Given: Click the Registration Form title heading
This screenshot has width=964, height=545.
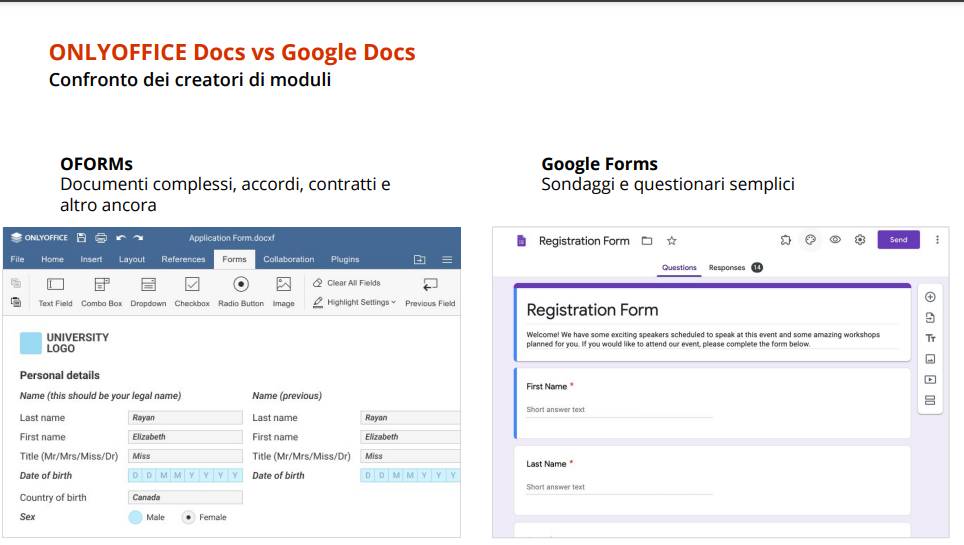Looking at the screenshot, I should (592, 310).
